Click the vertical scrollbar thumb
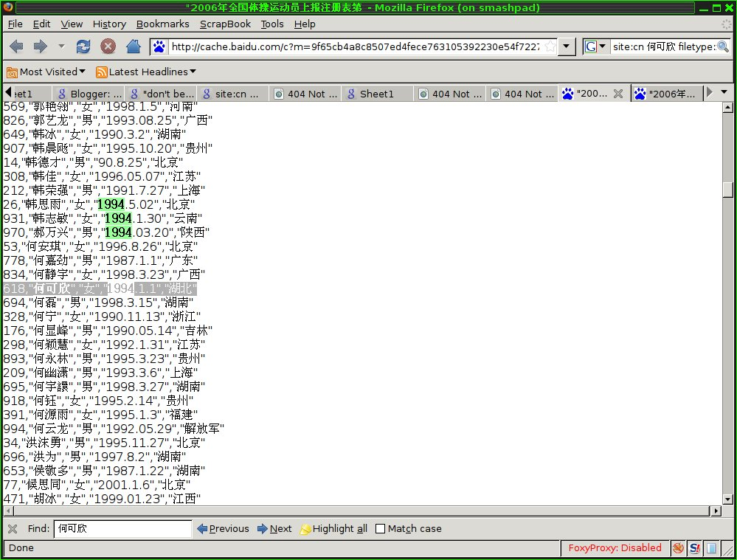The height and width of the screenshot is (560, 737). (x=728, y=189)
